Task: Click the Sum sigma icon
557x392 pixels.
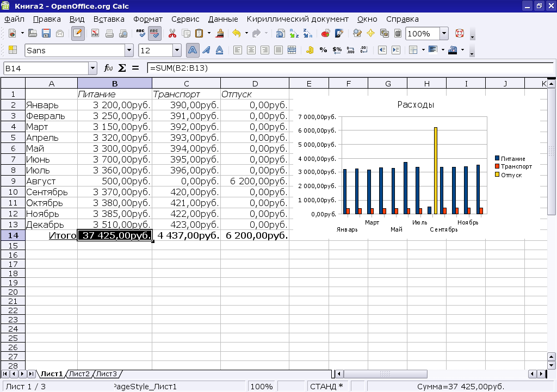Action: pos(122,68)
